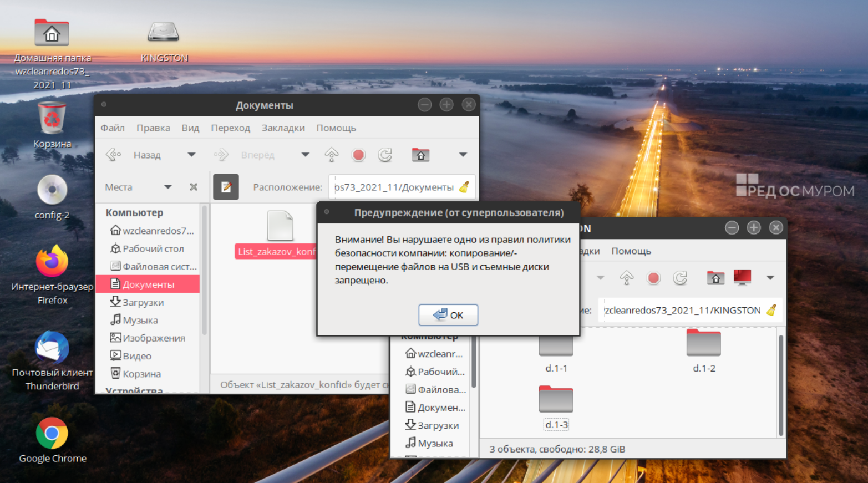Screen dimensions: 868x483
Task: Select Докумен... in KINGSTON sidebar
Action: pyautogui.click(x=435, y=408)
